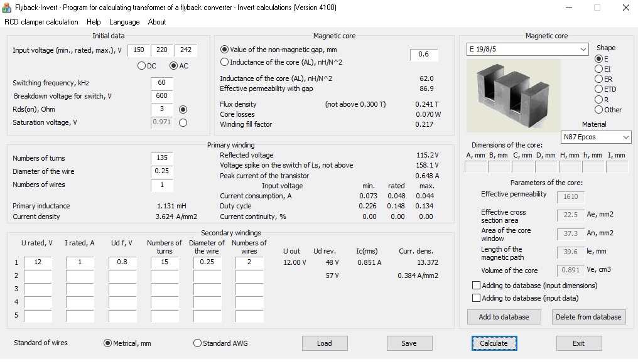The height and width of the screenshot is (364, 638).
Task: Click the Load button
Action: (325, 343)
